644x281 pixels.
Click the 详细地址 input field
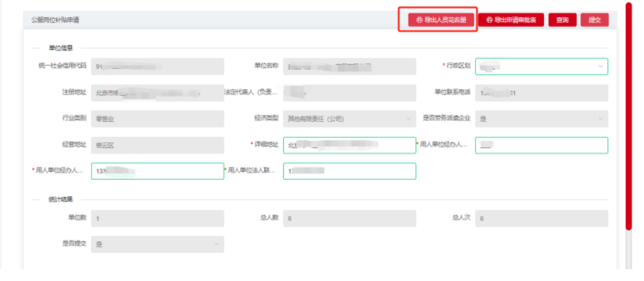pyautogui.click(x=349, y=145)
